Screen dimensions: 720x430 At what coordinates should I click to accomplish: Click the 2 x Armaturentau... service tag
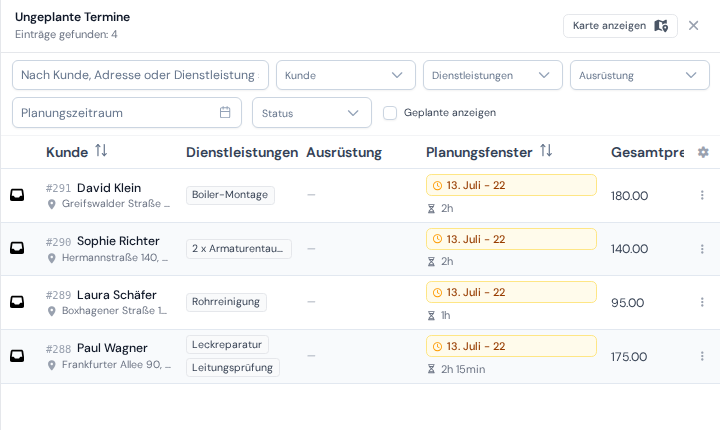(239, 249)
